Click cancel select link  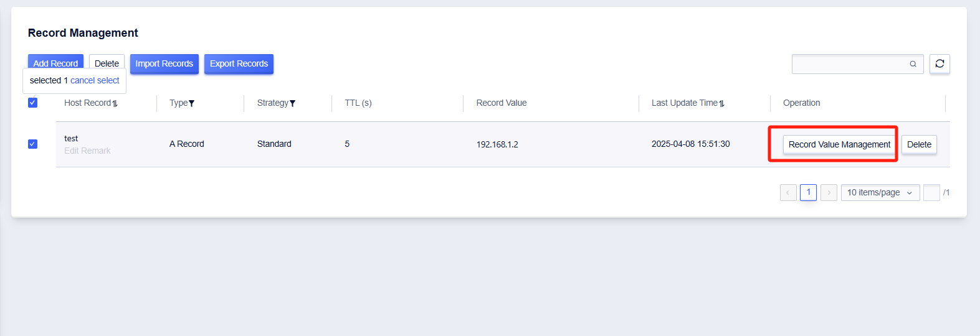coord(95,80)
